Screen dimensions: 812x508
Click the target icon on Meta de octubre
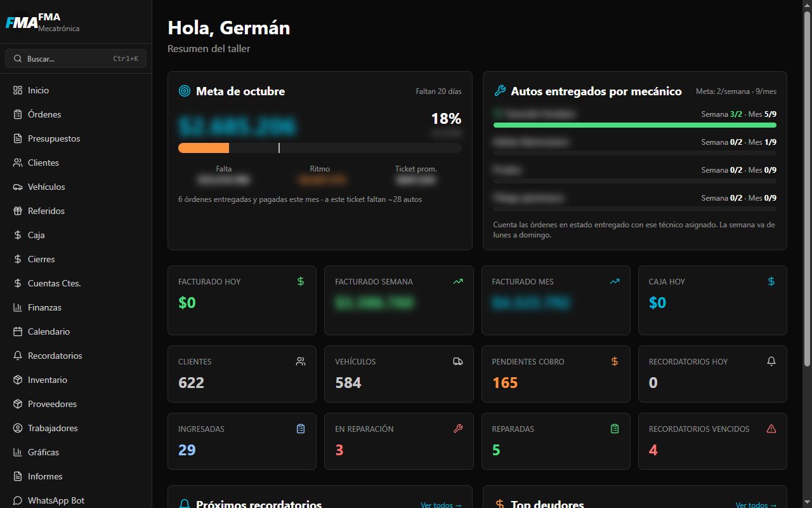[x=185, y=91]
